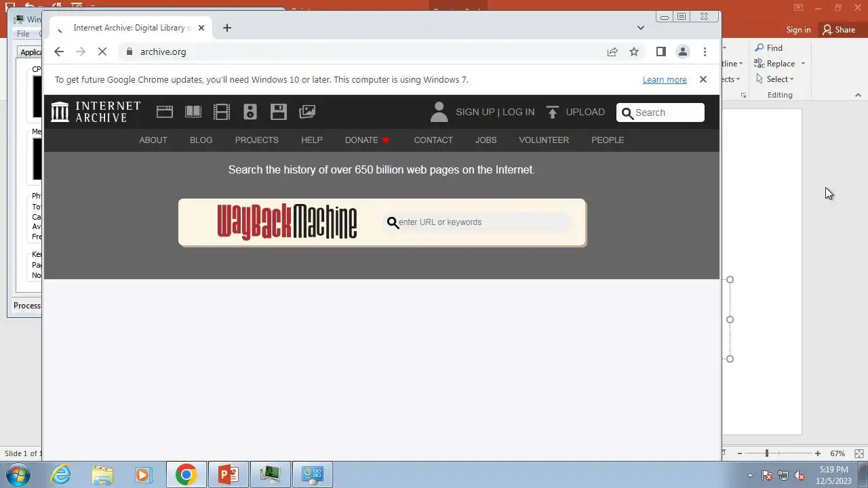
Task: Click the user avatar icon
Action: pos(439,112)
